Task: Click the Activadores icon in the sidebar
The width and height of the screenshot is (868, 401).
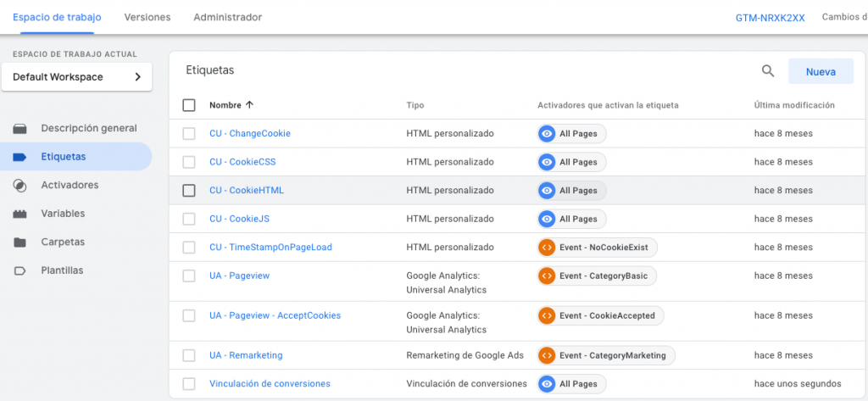Action: coord(20,185)
